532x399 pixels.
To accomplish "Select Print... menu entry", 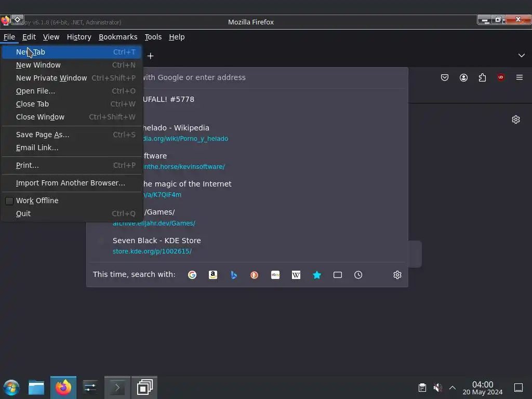I will coord(72,165).
